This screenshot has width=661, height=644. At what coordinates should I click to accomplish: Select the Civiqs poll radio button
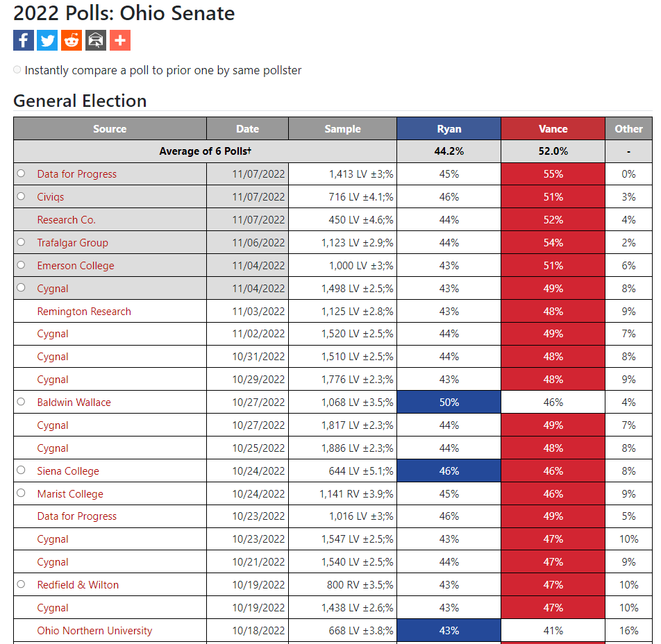(21, 196)
